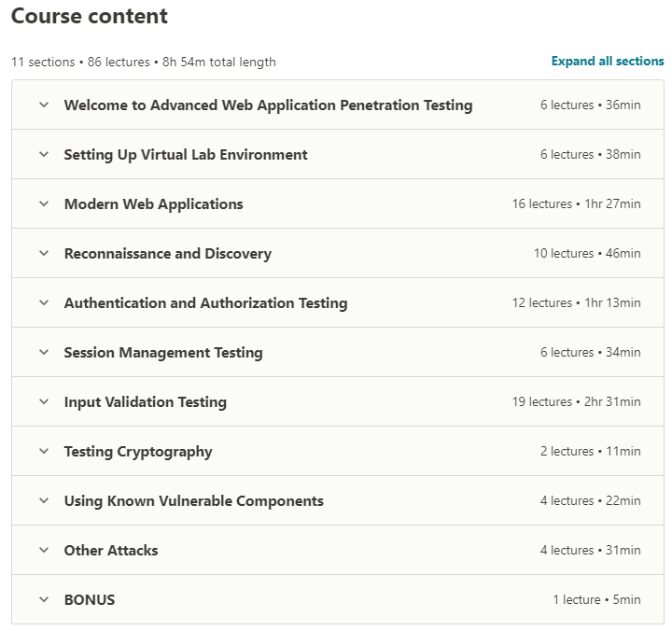Open the Input Validation Testing section title
Viewport: 672px width, 631px height.
(x=145, y=402)
